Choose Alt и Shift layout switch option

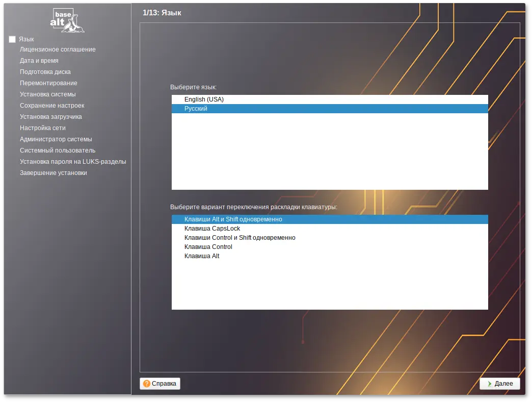[x=233, y=219]
